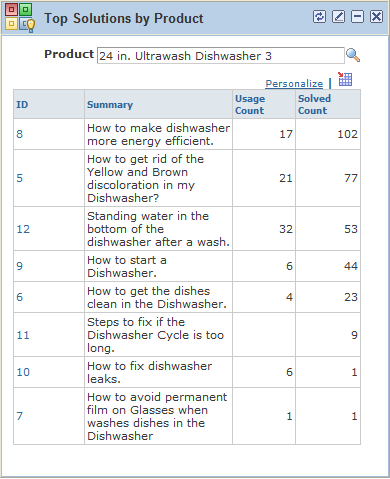Viewport: 390px width, 479px height.
Task: Select 'avoid permanent film on Glasses' summary
Action: [x=157, y=416]
